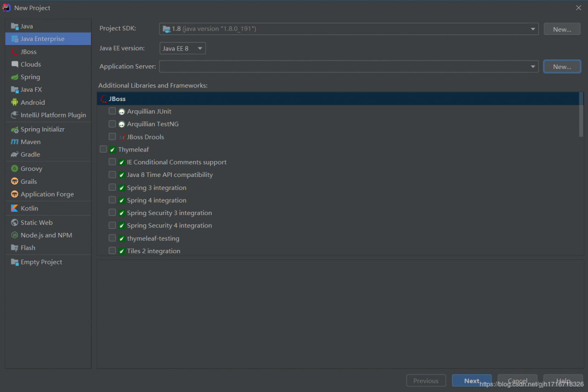
Task: Check the thymeleaf-testing checkbox
Action: [112, 238]
